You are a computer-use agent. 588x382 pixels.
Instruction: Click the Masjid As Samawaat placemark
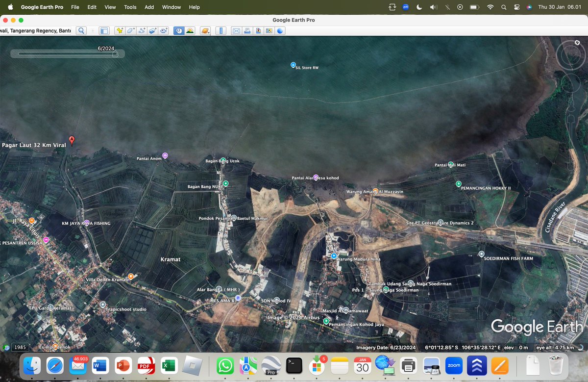pos(346,310)
